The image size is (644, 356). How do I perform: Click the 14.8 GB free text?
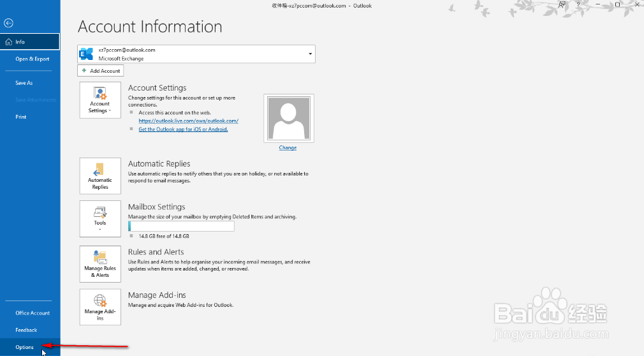tap(164, 236)
